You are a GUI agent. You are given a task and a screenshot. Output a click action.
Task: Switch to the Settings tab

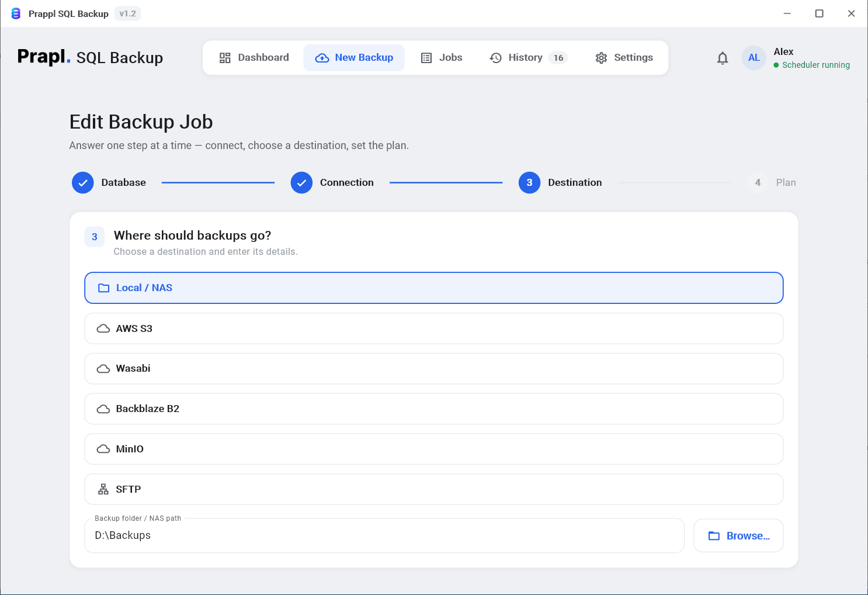(624, 58)
